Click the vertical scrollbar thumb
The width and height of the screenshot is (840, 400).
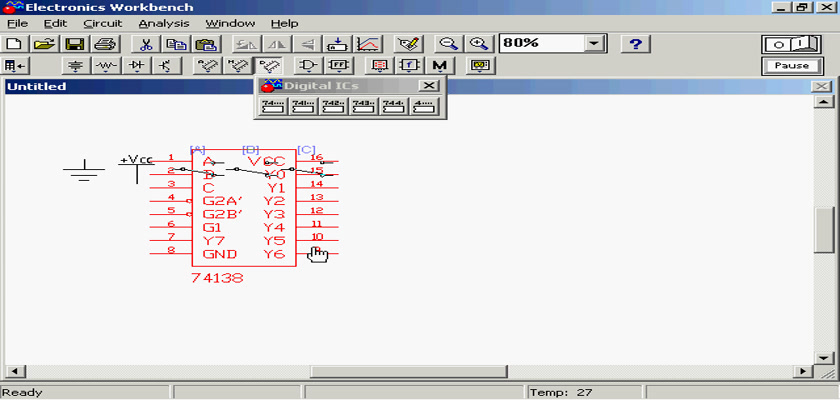(x=823, y=230)
